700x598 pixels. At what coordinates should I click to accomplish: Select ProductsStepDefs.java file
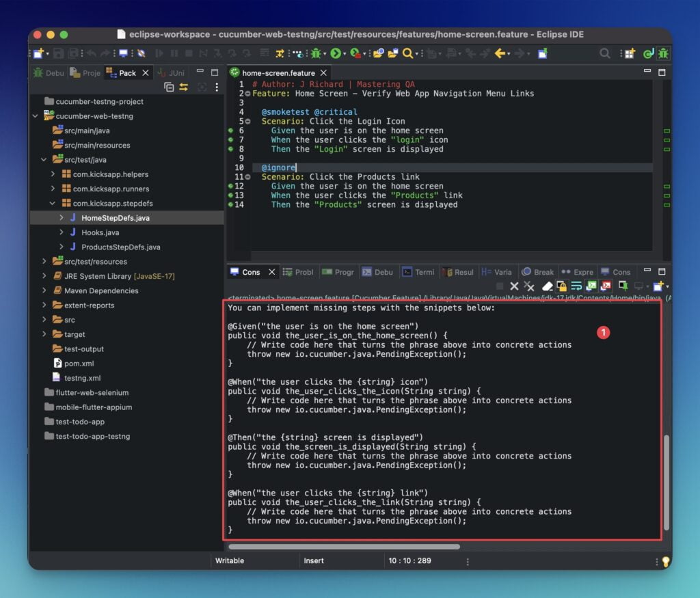tap(120, 247)
